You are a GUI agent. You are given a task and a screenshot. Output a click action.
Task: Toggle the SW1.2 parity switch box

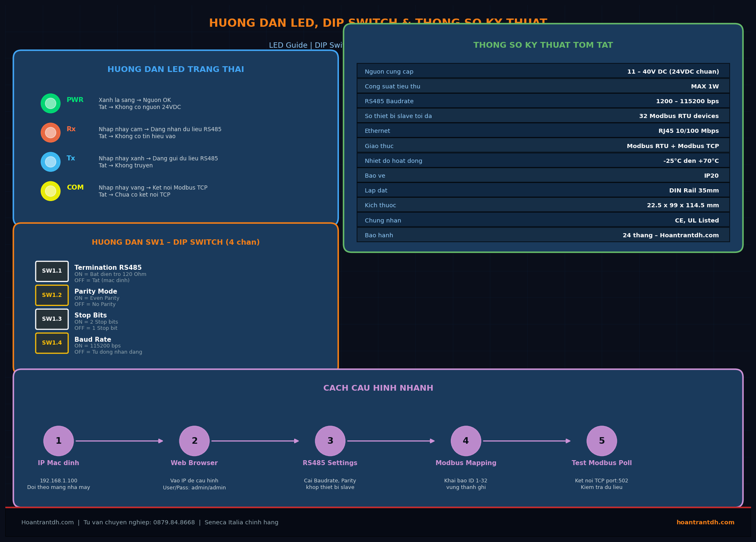pos(52,295)
